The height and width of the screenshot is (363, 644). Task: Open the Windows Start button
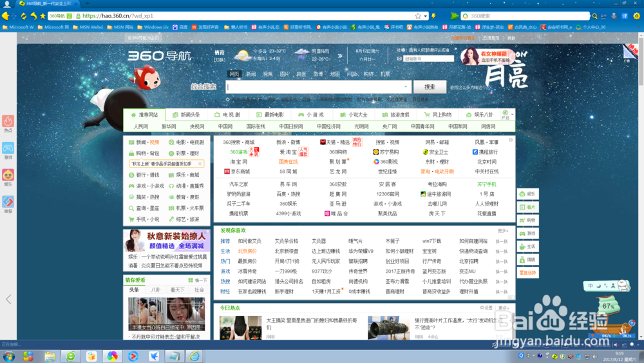point(8,356)
